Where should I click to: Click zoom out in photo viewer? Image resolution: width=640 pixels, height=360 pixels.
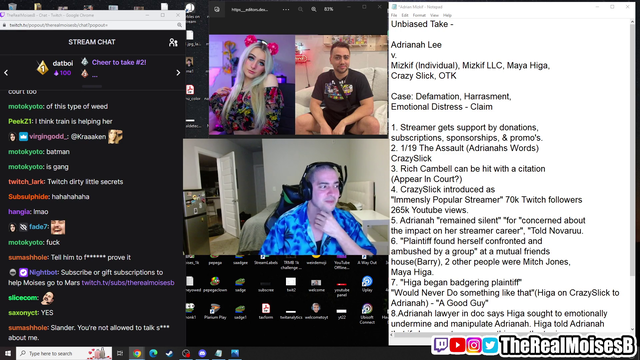300,9
